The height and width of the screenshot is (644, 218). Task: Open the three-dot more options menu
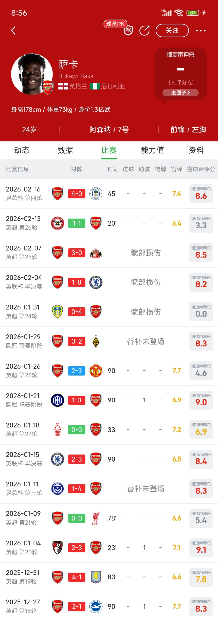pos(200,31)
